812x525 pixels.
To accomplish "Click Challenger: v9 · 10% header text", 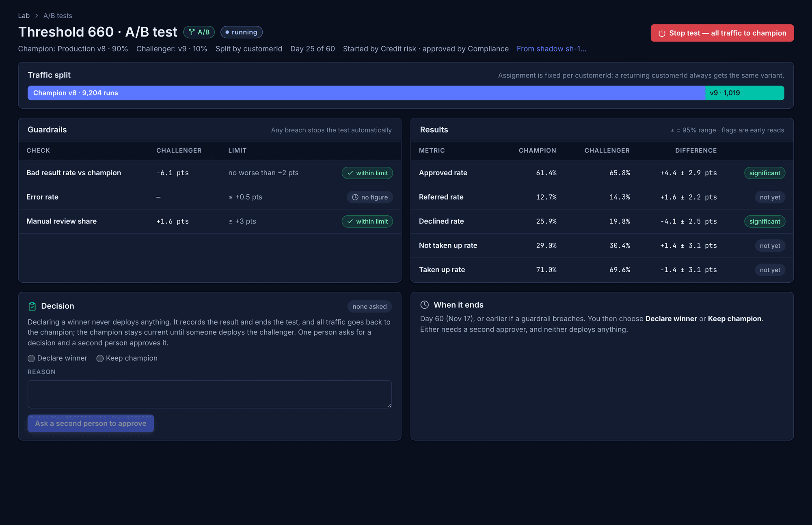I will point(172,49).
